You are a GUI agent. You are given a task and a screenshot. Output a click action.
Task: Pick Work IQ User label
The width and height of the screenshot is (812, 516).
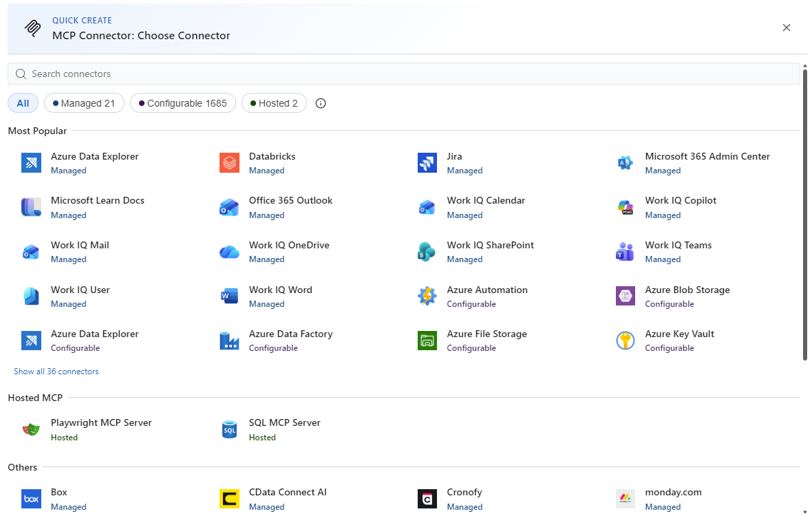pos(81,290)
